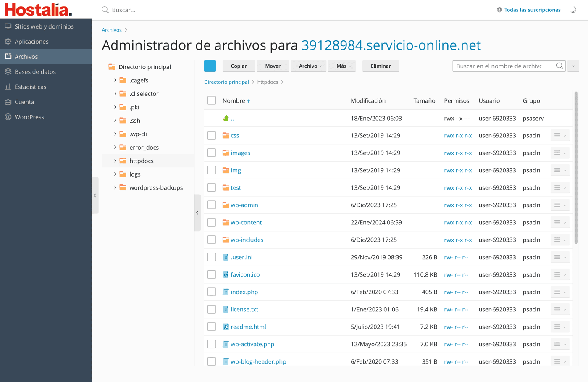Open Aplicaciones in the sidebar
This screenshot has width=588, height=382.
[x=46, y=42]
